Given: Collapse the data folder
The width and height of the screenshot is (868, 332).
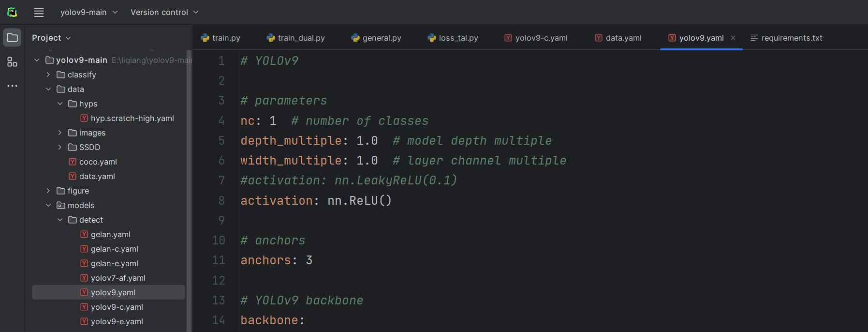Looking at the screenshot, I should coord(48,89).
